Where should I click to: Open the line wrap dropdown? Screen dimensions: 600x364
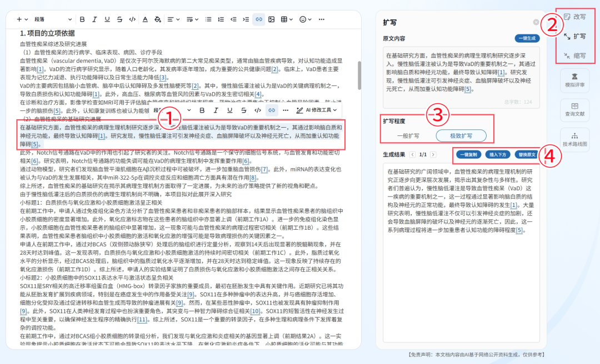[x=192, y=19]
